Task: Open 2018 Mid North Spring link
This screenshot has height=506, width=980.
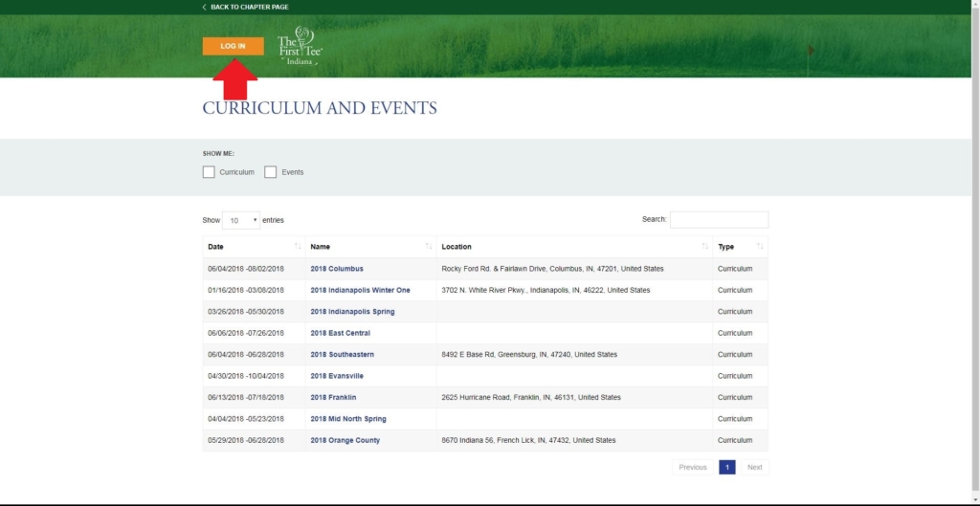Action: pyautogui.click(x=347, y=419)
